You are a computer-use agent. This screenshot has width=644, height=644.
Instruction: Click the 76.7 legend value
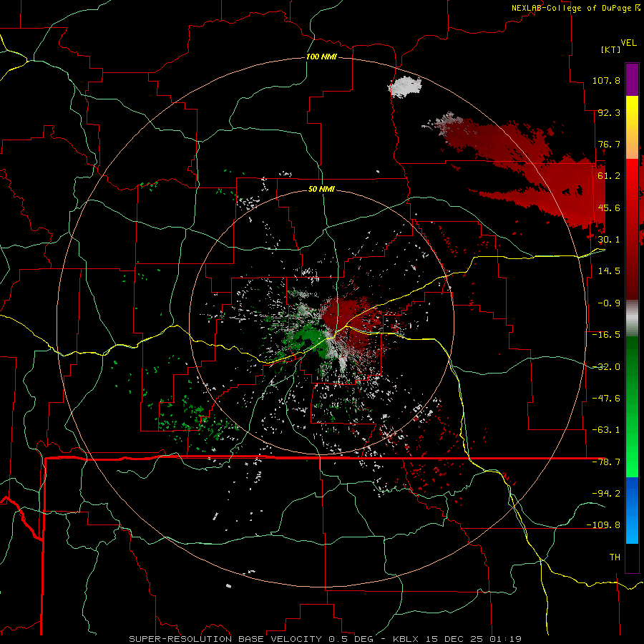point(609,144)
